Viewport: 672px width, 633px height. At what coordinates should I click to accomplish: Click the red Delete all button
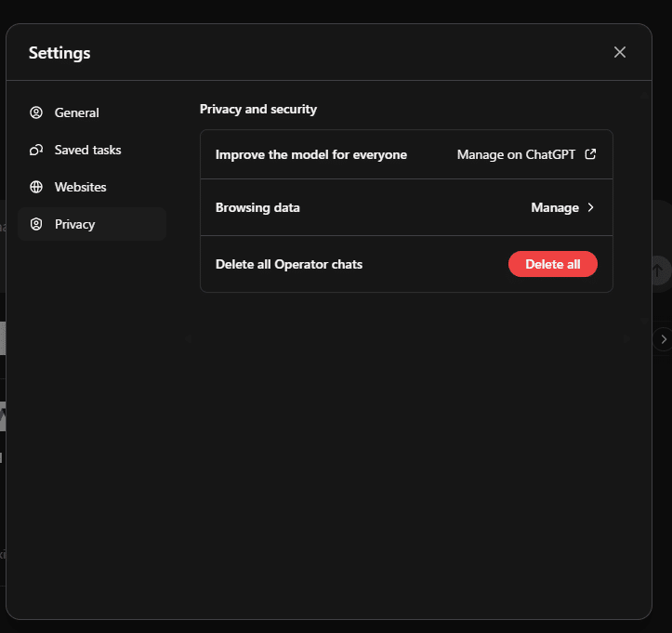point(553,264)
